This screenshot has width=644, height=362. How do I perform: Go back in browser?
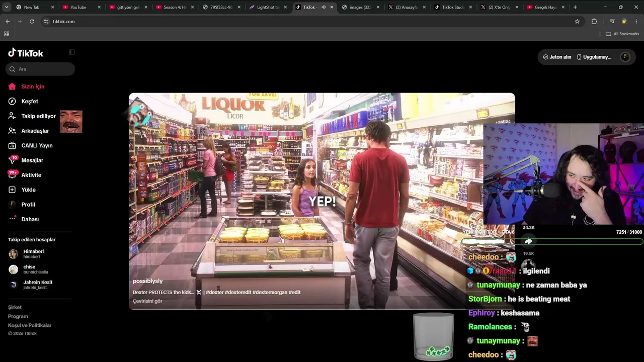coord(8,21)
